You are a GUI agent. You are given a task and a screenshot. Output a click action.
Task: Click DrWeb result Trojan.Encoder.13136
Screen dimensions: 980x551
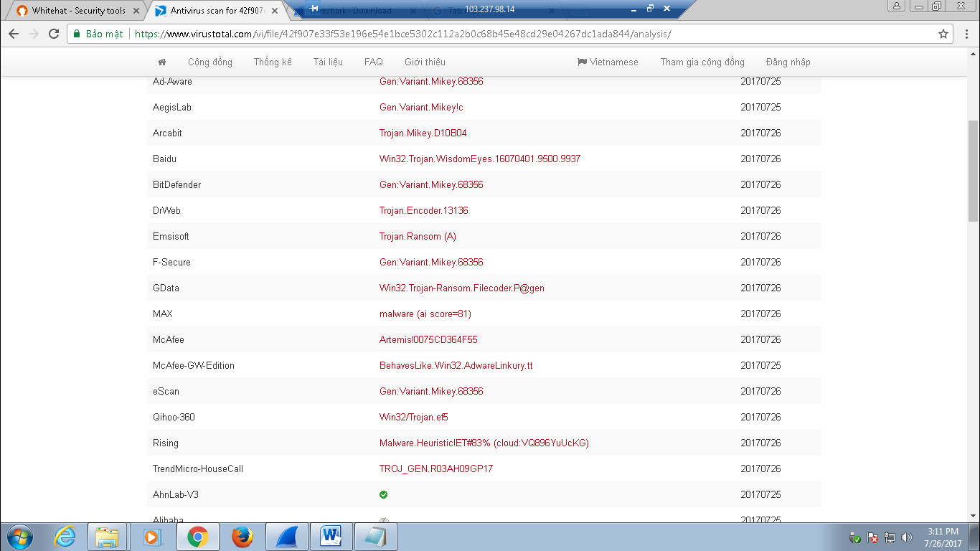[x=424, y=210]
